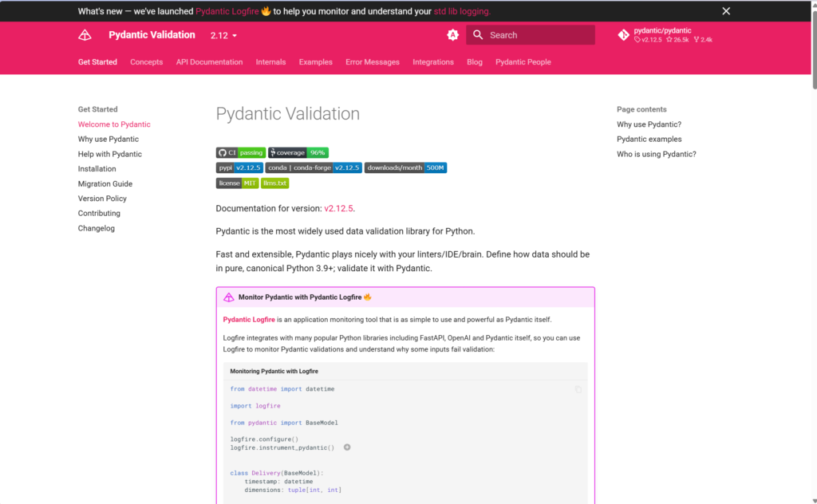Open the pypi v2.12.5 badge
Viewport: 817px width, 504px height.
click(x=239, y=167)
